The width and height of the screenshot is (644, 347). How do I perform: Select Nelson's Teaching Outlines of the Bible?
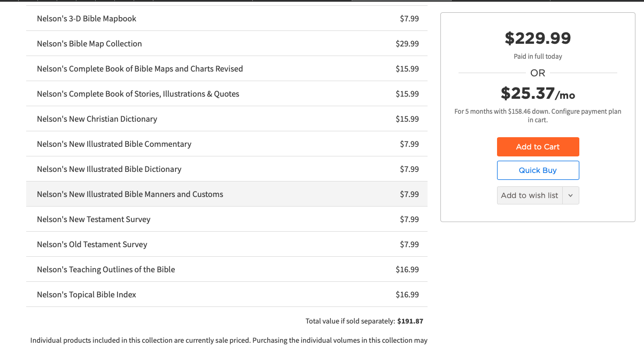(106, 270)
